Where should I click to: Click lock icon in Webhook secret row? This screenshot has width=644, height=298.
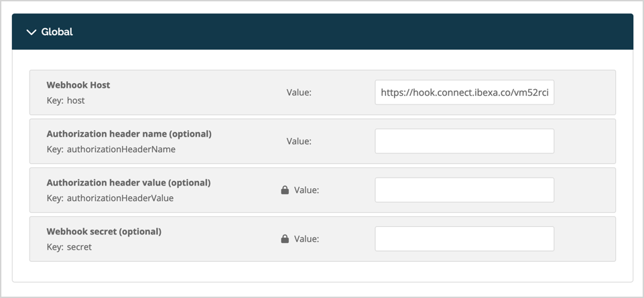[285, 239]
